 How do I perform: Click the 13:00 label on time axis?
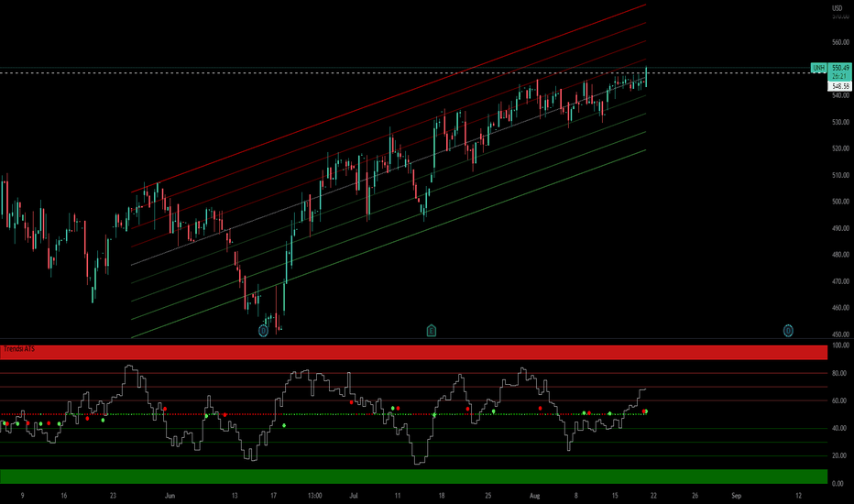click(315, 496)
